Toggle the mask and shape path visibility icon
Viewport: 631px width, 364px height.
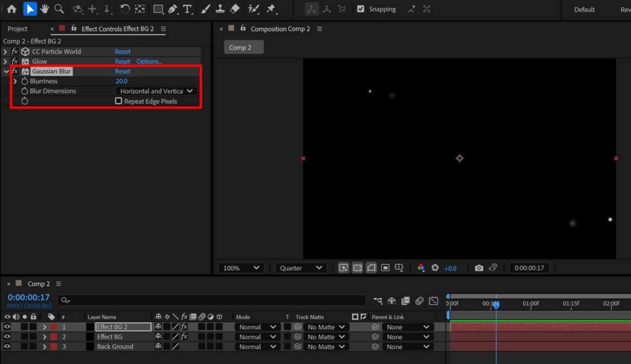[x=371, y=268]
